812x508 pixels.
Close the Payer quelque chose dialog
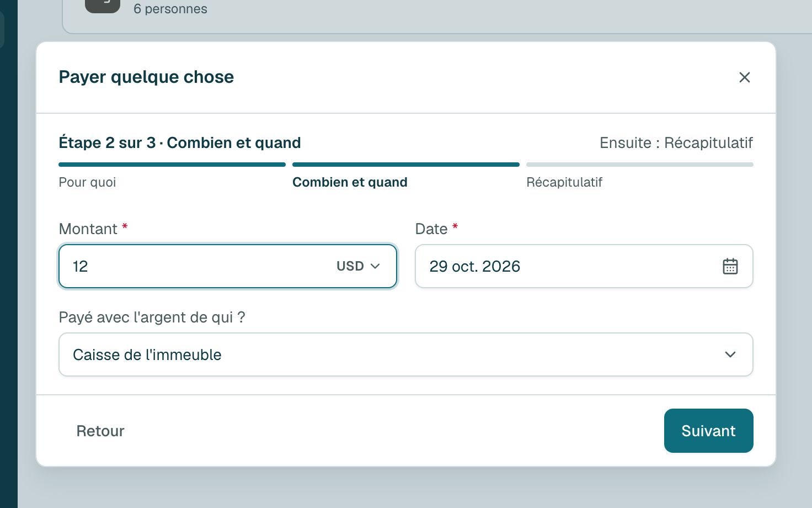(x=744, y=77)
